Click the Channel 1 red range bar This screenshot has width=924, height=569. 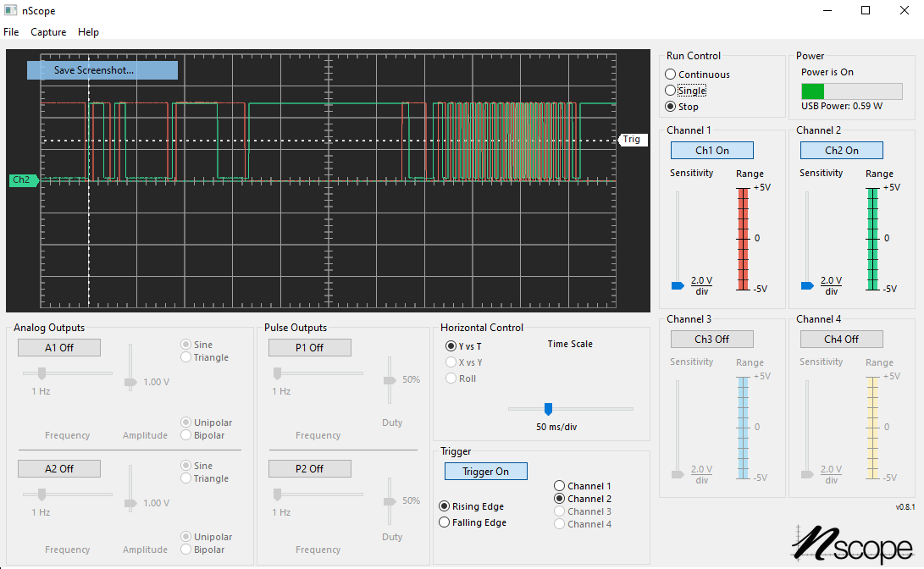click(x=744, y=238)
